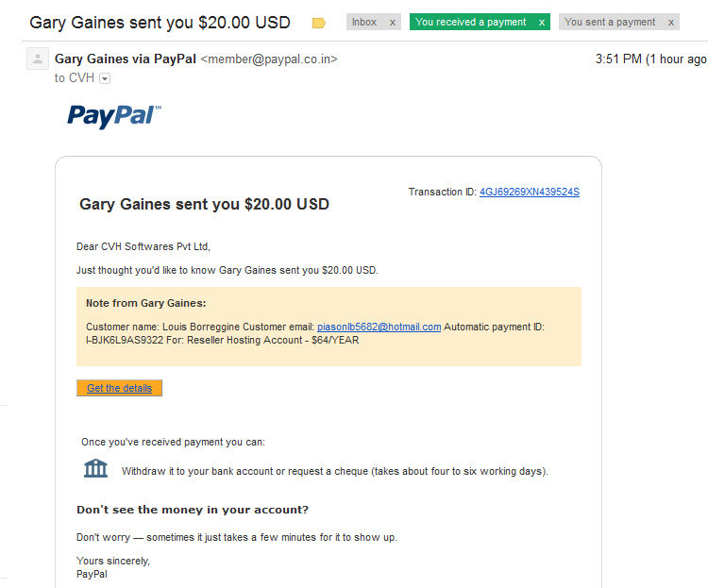Click the bank building icon
Viewport: 708px width, 588px height.
pos(95,468)
